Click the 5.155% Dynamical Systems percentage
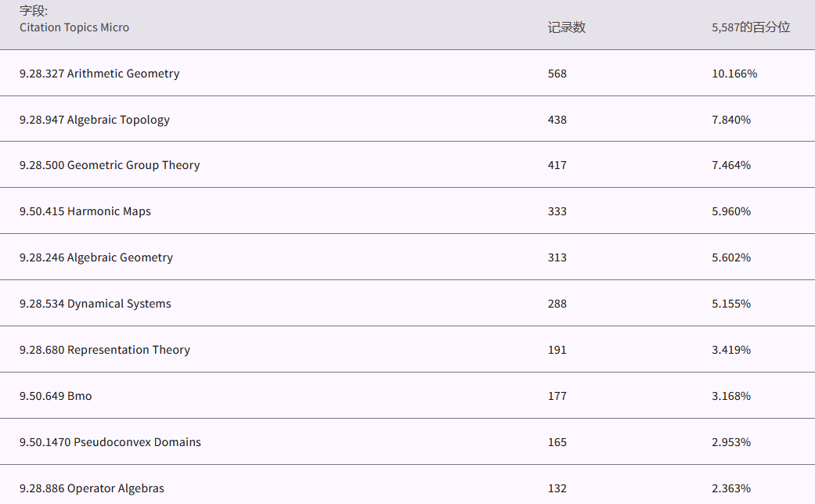 731,304
